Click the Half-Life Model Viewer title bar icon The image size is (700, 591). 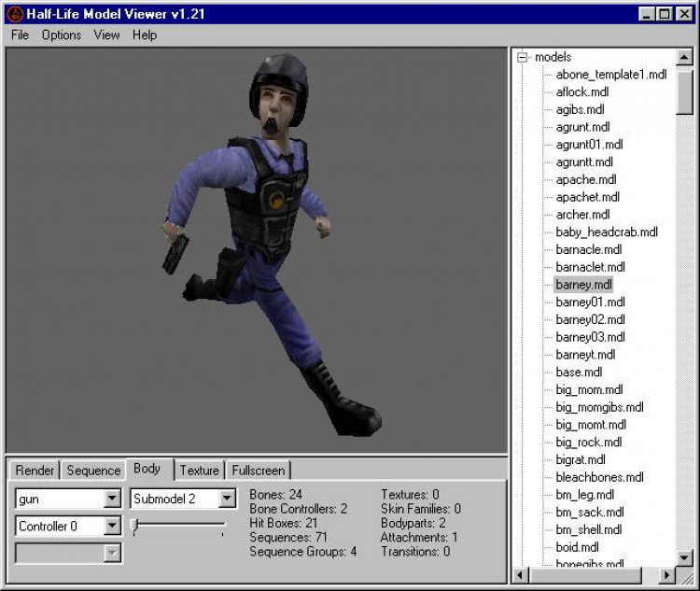[15, 14]
